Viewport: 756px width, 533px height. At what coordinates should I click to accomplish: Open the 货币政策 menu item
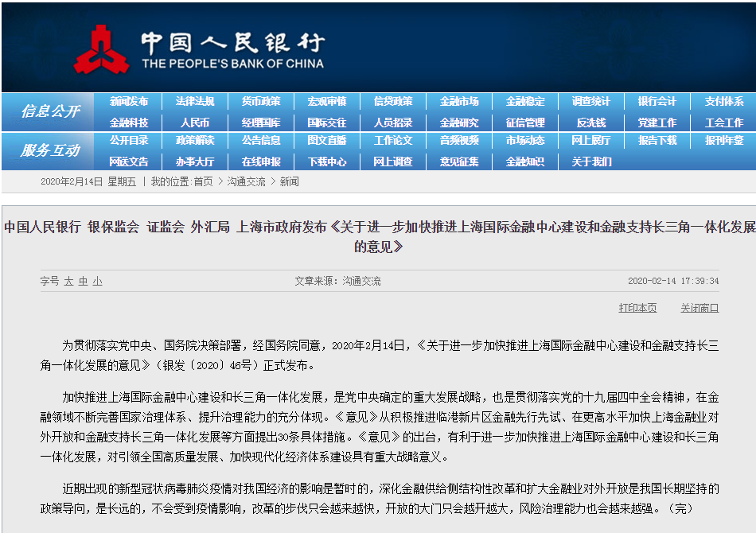click(261, 102)
